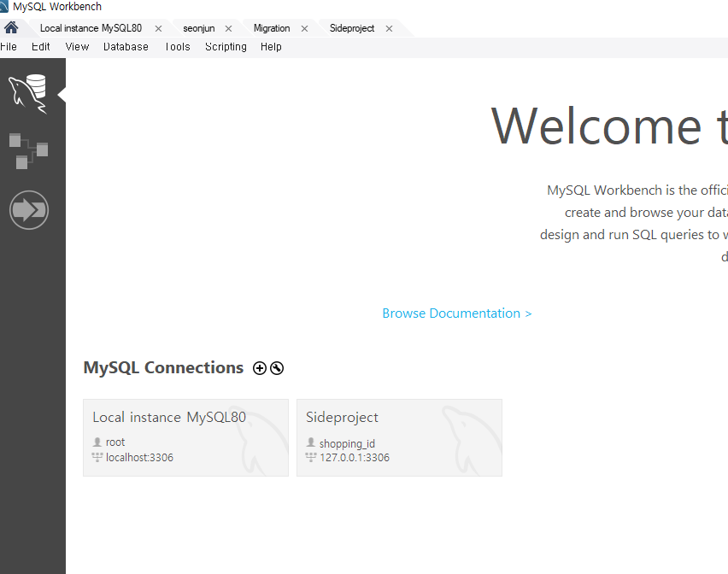Open the Scripting menu
The image size is (728, 574).
tap(226, 47)
